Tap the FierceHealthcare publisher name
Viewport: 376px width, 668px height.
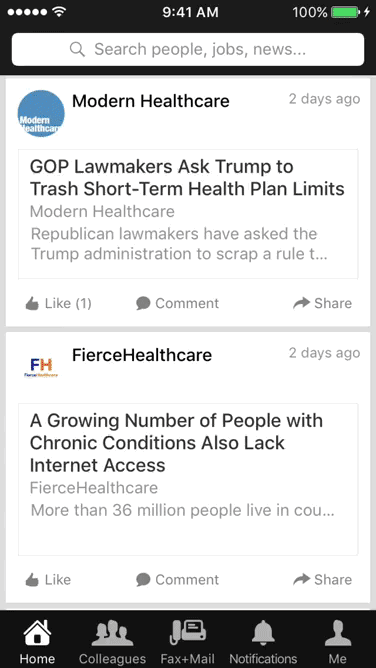[x=142, y=355]
